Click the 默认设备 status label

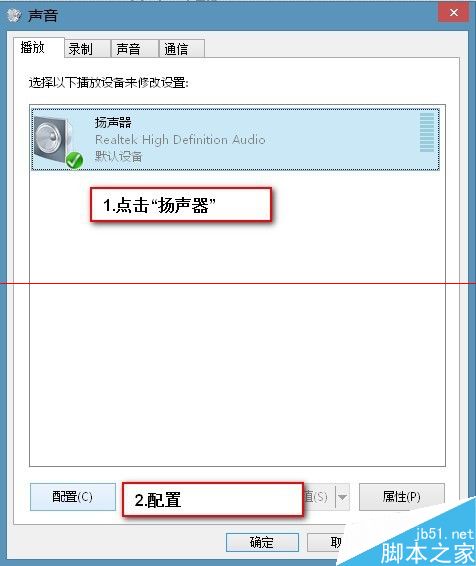(x=118, y=156)
